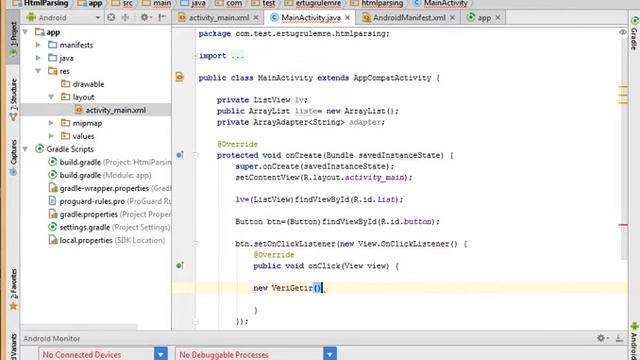Click the editor inspection eye icon
This screenshot has width=640, height=360.
(x=622, y=32)
